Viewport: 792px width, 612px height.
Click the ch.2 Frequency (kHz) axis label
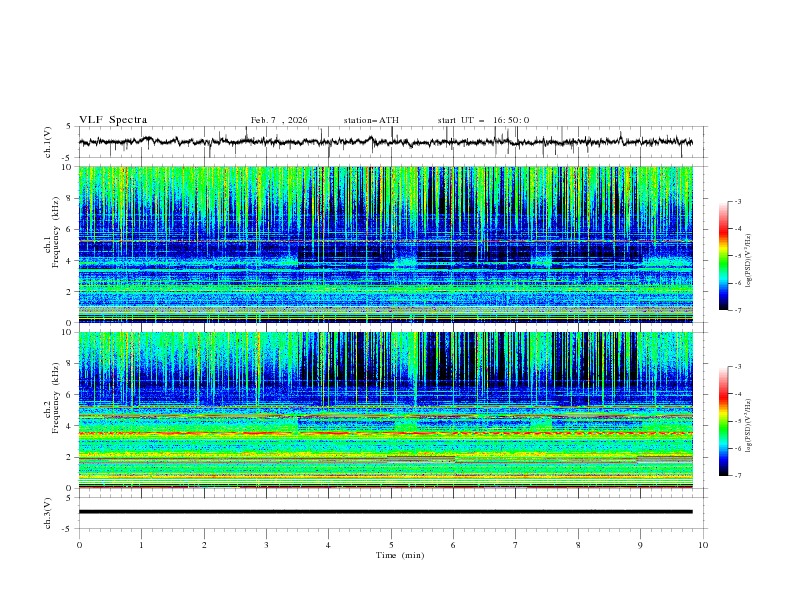pyautogui.click(x=56, y=397)
